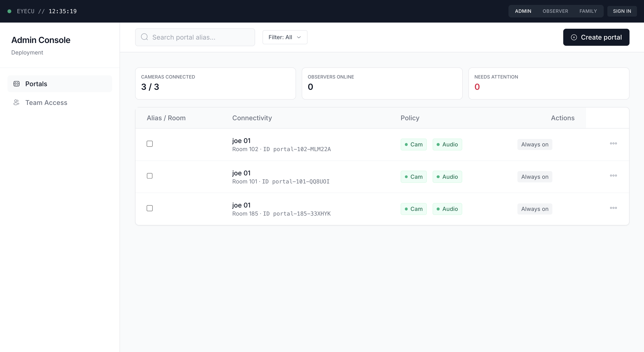644x352 pixels.
Task: Click the Team Access people icon
Action: (16, 103)
